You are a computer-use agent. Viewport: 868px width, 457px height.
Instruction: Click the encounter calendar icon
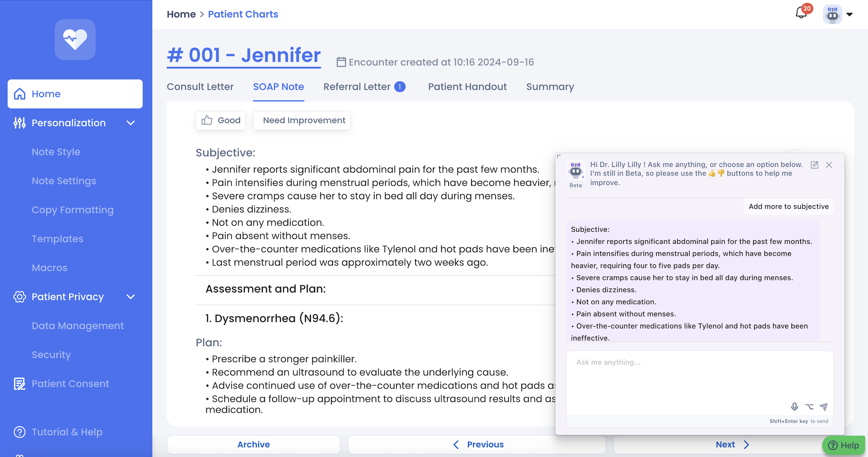(341, 62)
